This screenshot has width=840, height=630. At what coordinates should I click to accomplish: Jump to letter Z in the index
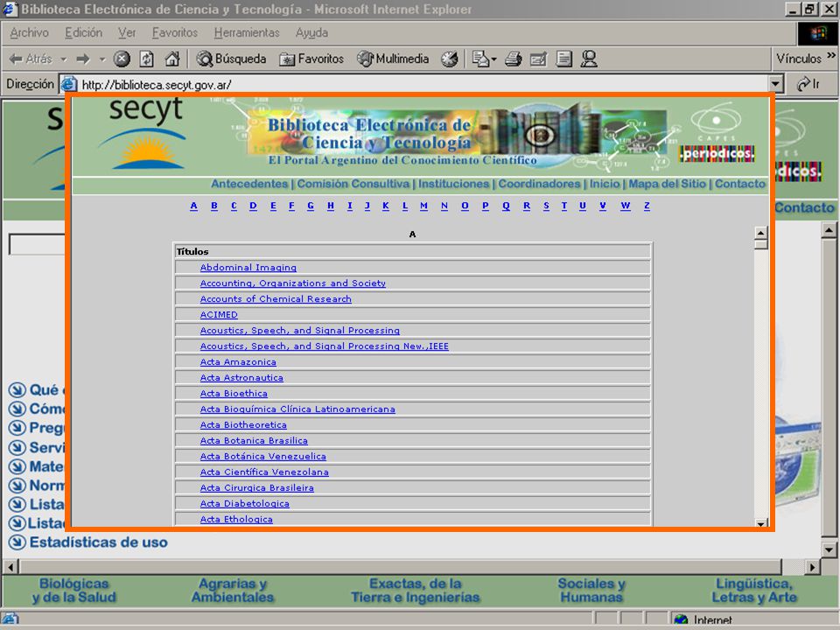[647, 206]
